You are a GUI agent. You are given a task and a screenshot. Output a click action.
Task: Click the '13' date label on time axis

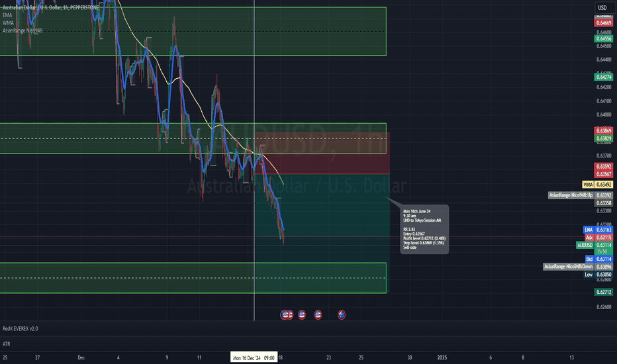571,357
